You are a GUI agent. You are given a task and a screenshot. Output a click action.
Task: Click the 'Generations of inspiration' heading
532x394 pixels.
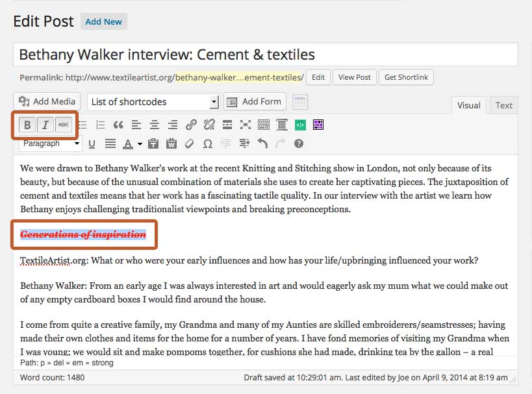(x=83, y=234)
